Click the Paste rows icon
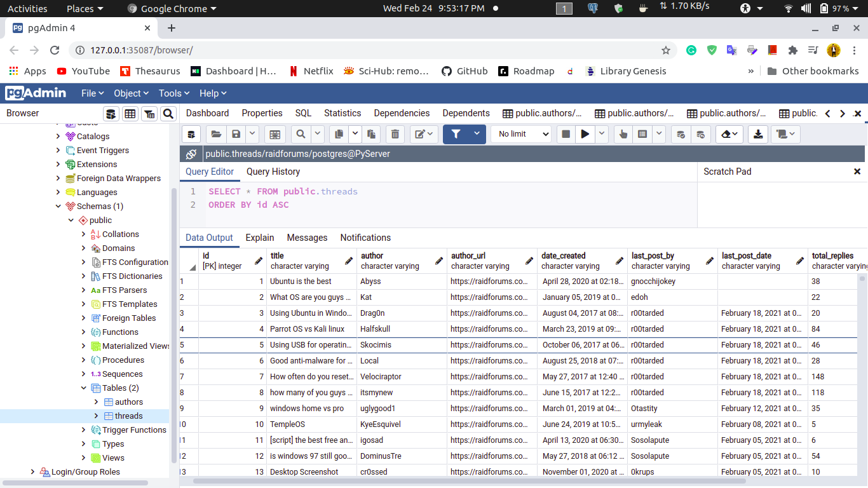The width and height of the screenshot is (868, 488). [x=372, y=134]
